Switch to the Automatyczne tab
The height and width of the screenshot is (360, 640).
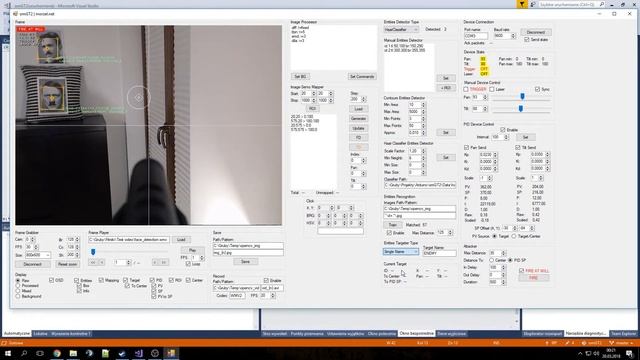pyautogui.click(x=17, y=334)
